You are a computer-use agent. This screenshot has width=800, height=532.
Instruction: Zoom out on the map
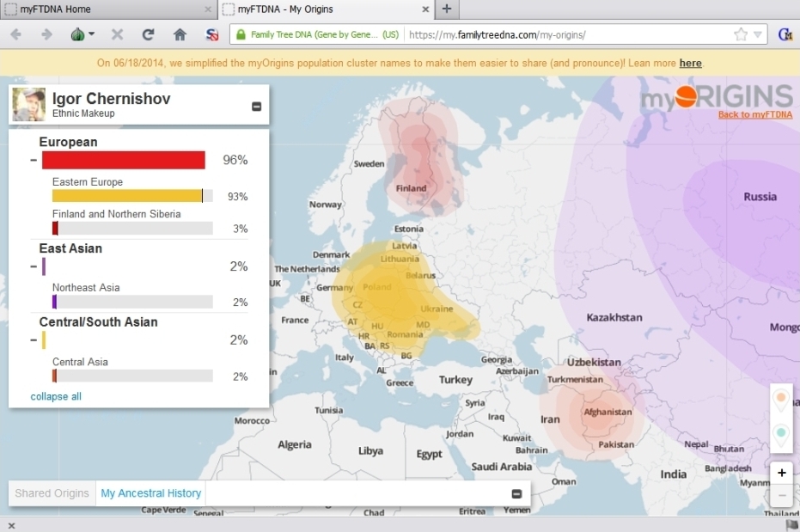click(782, 495)
